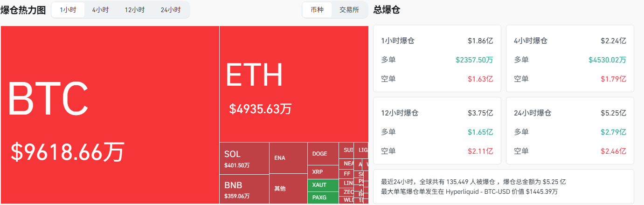Toggle heatmap view to 币种
644x205 pixels.
(317, 10)
